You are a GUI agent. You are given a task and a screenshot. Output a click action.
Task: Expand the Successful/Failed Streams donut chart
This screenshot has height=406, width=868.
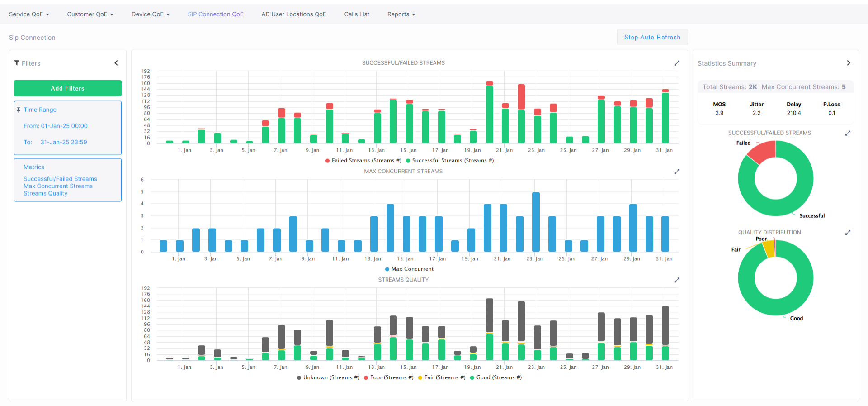click(x=848, y=134)
